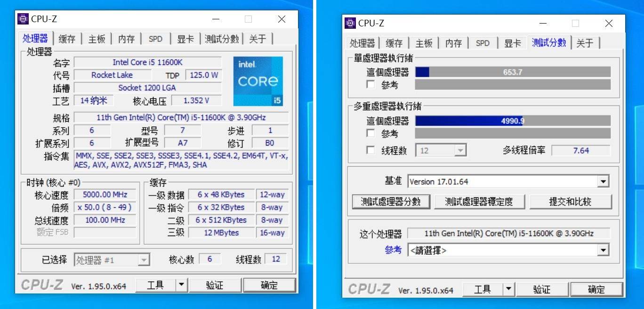644x309 pixels.
Task: Click the TDP 125.0 W value
Action: point(203,75)
